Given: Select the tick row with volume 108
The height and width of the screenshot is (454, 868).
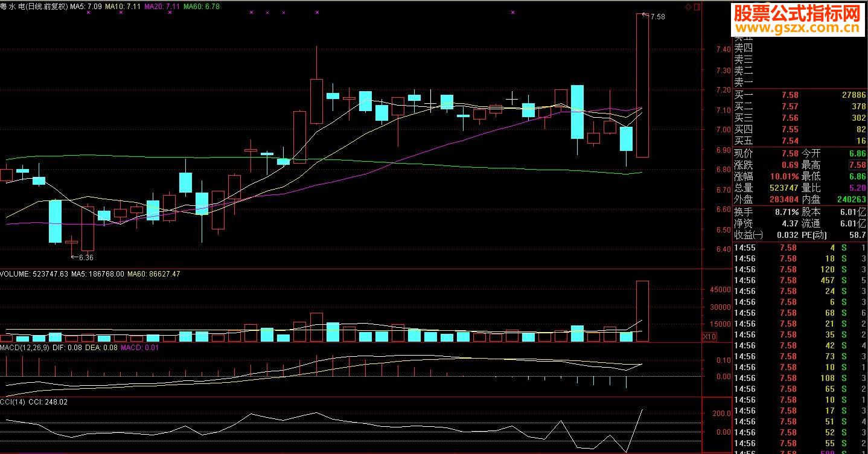Looking at the screenshot, I should (x=800, y=379).
